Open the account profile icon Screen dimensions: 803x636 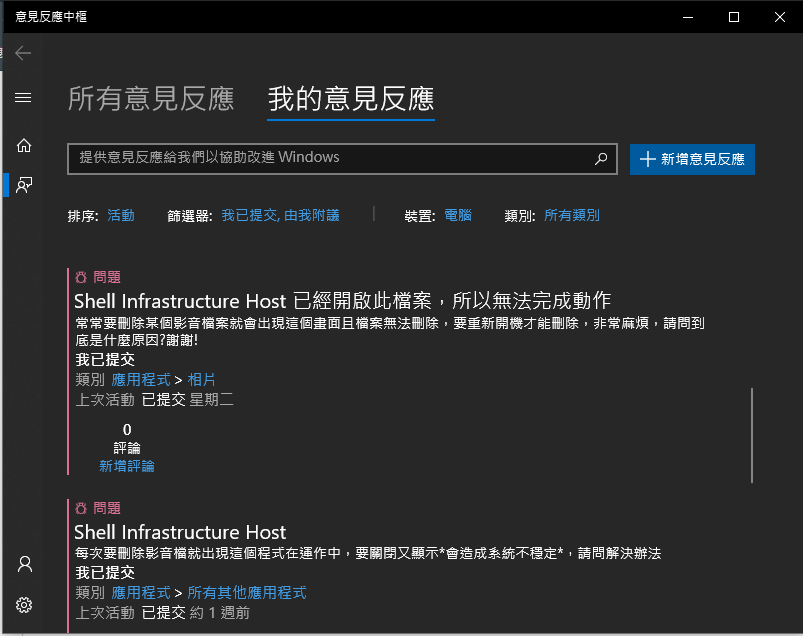pos(25,564)
